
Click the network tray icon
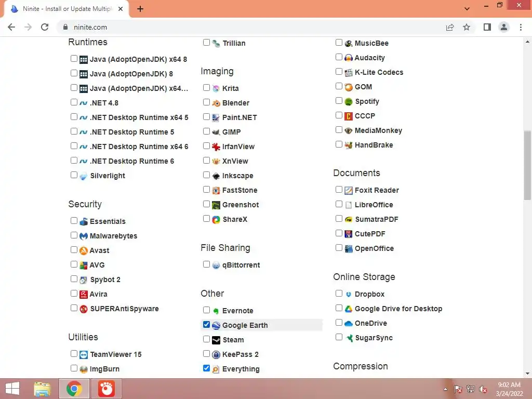(471, 389)
